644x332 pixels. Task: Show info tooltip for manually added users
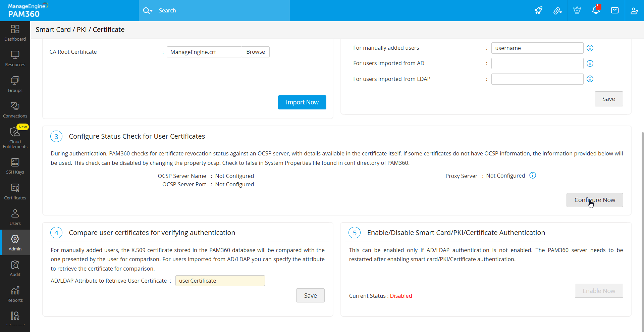point(590,48)
